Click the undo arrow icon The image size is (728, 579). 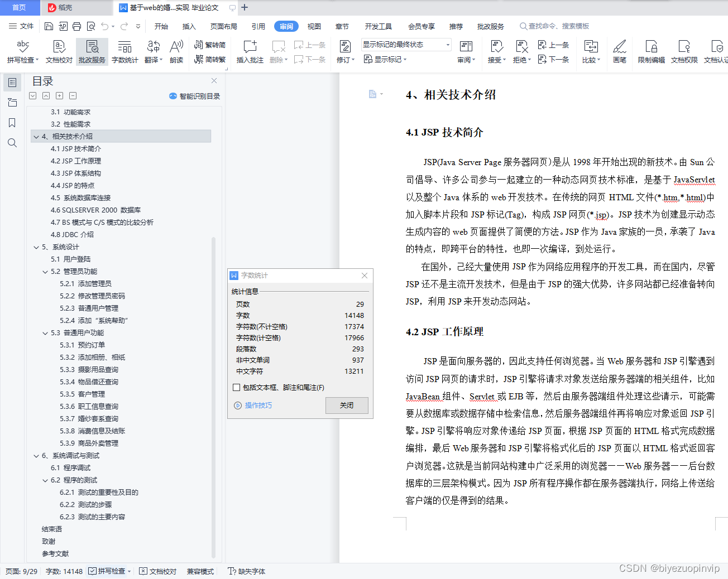tap(105, 26)
